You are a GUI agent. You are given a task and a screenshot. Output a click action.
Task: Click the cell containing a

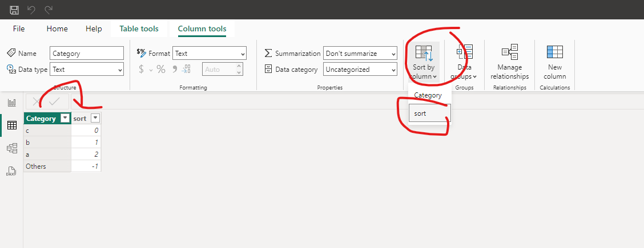47,155
